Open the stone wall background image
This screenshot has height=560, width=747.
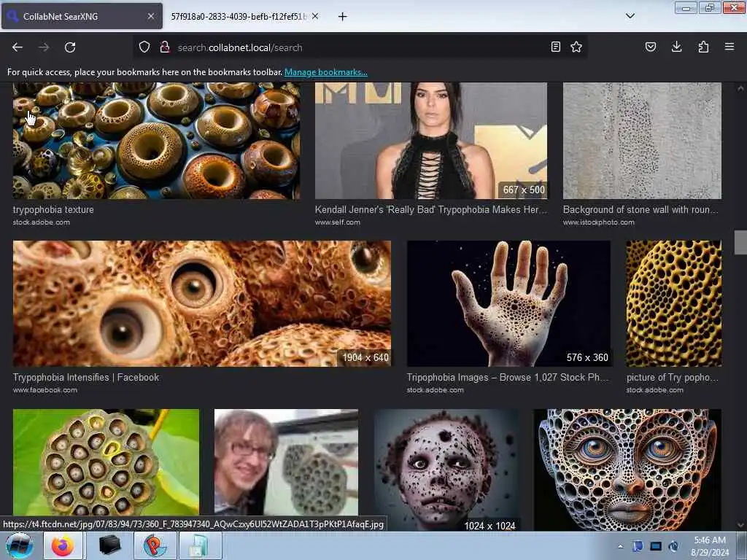click(642, 141)
